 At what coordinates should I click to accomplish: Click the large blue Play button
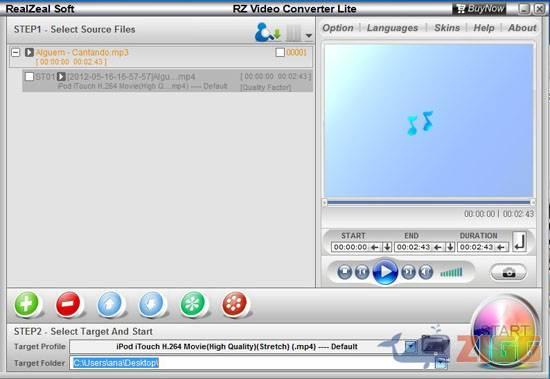pos(385,272)
